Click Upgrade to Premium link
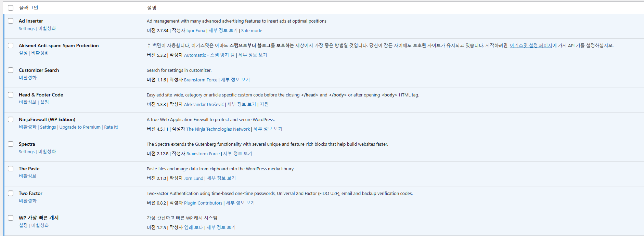Screen dimensions: 644x236 pyautogui.click(x=80, y=127)
